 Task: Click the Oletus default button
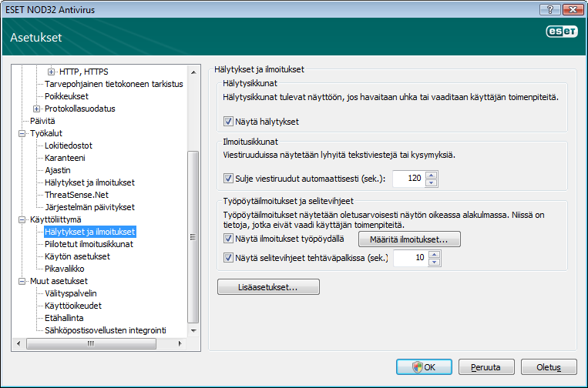549,367
